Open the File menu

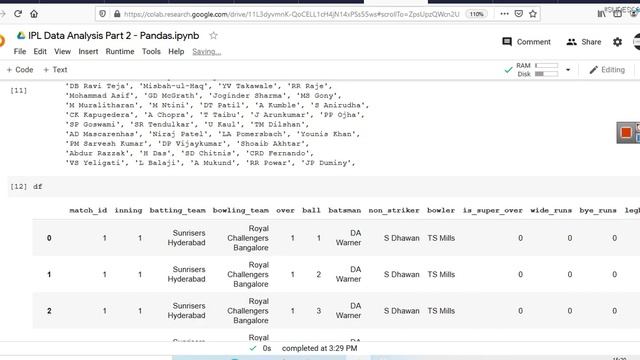(20, 51)
